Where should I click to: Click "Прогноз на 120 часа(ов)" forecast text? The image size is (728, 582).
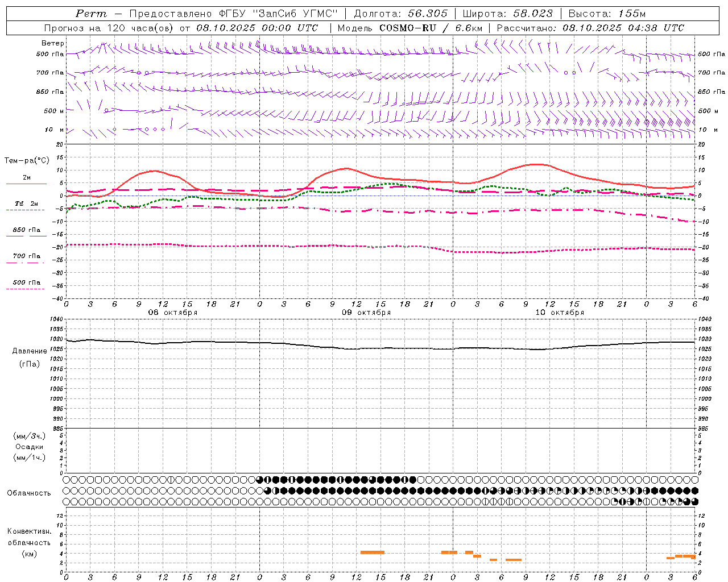(109, 28)
